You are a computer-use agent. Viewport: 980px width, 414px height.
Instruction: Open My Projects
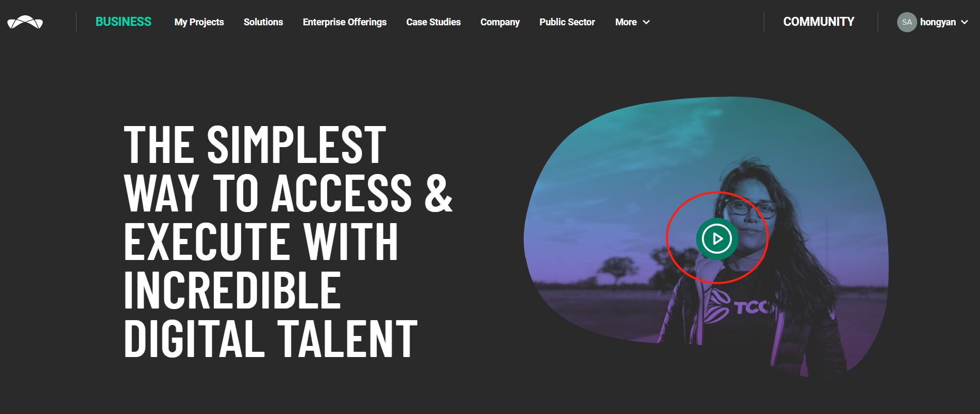click(199, 22)
